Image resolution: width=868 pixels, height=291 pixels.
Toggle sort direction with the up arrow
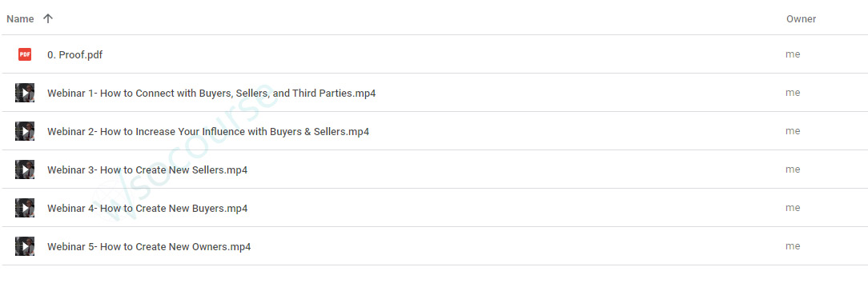[48, 18]
